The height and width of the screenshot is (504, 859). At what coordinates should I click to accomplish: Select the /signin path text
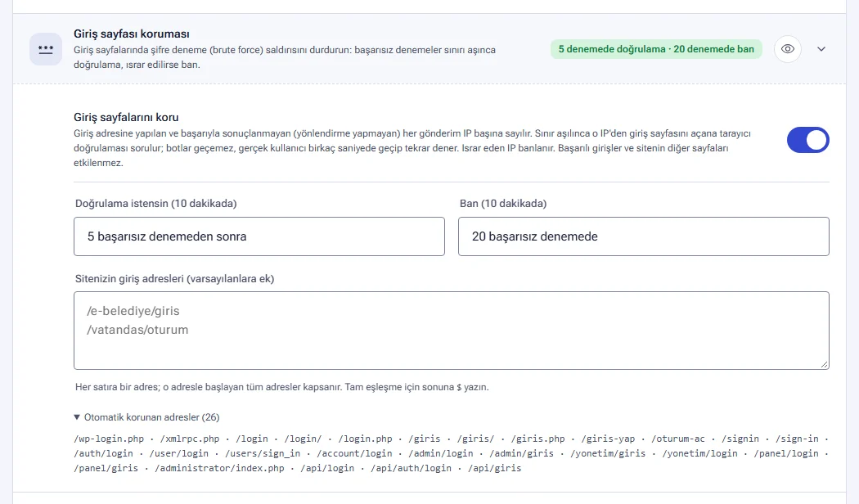coord(740,439)
